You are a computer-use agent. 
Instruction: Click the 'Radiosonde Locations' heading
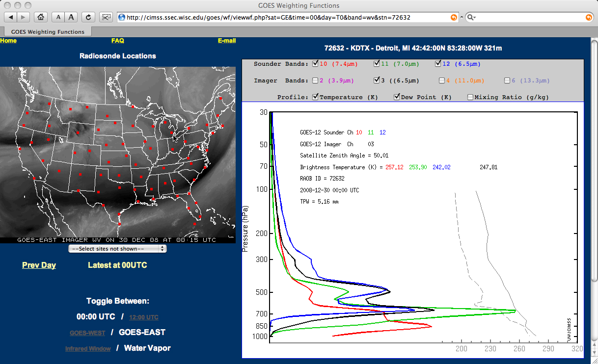click(118, 56)
